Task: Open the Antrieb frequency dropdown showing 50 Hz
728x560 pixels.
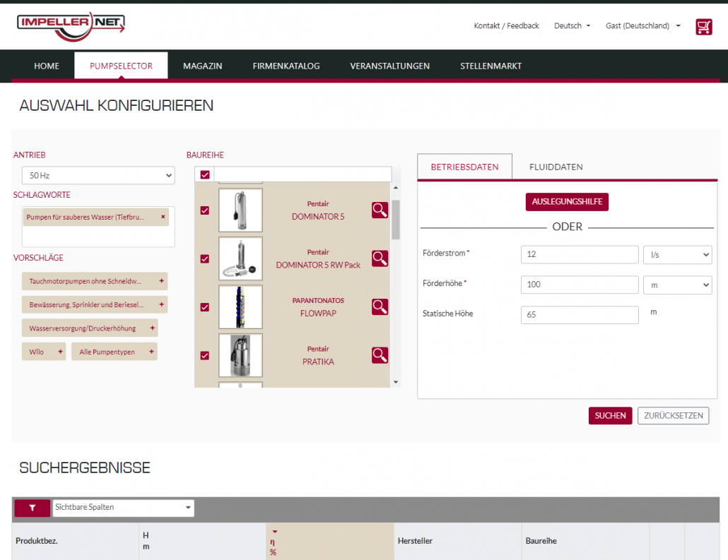Action: tap(98, 176)
